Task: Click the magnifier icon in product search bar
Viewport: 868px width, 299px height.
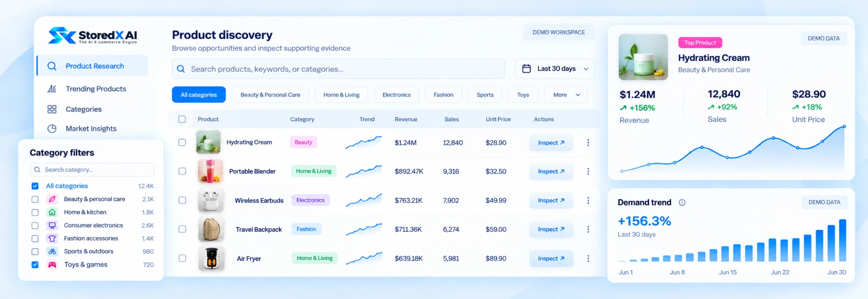Action: 181,69
